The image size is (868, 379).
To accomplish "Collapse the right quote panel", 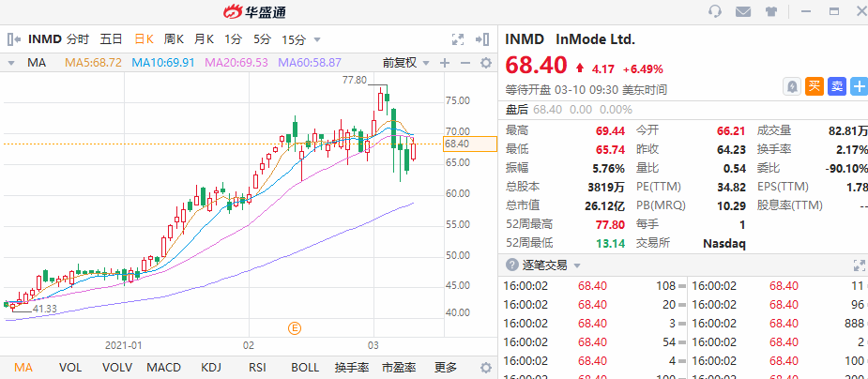I will click(482, 39).
